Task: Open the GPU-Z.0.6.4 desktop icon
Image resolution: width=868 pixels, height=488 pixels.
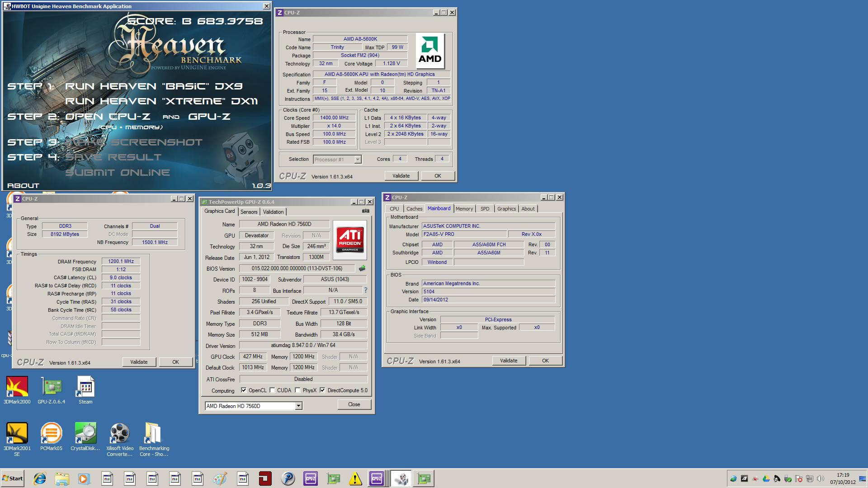Action: point(51,390)
